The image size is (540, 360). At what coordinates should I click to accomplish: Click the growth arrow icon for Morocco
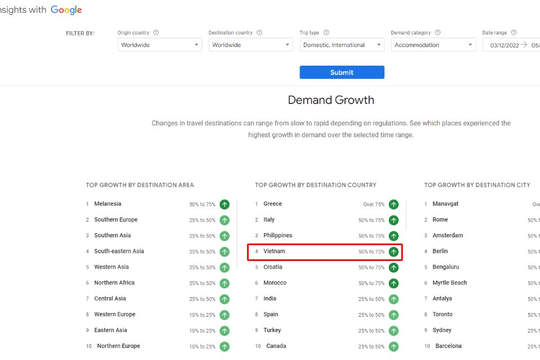click(394, 284)
